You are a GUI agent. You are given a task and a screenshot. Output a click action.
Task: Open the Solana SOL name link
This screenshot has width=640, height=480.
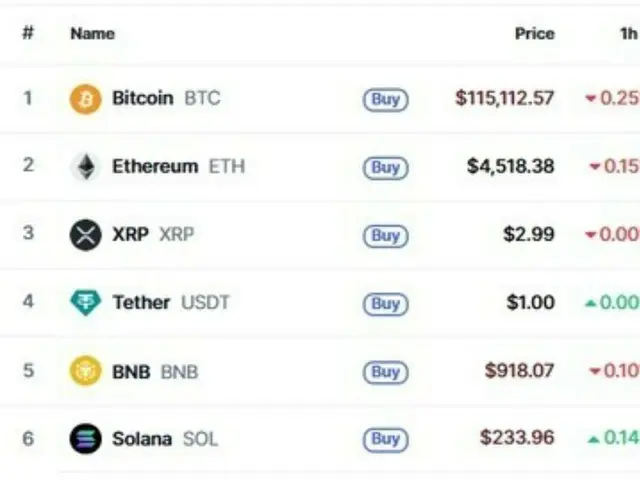click(x=164, y=439)
